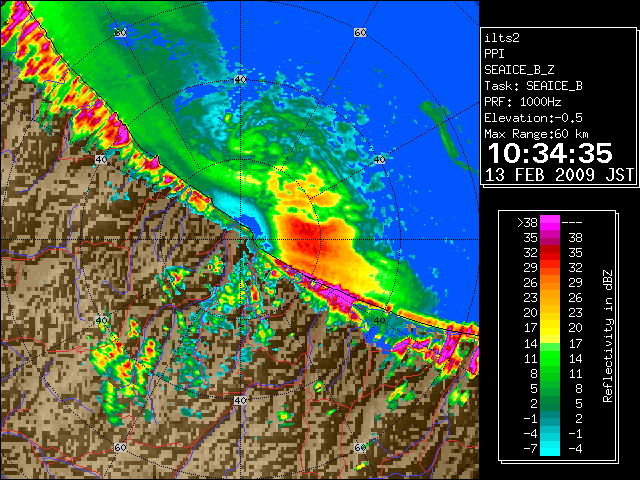Click the '-7' legend label
This screenshot has width=640, height=480.
pos(530,449)
